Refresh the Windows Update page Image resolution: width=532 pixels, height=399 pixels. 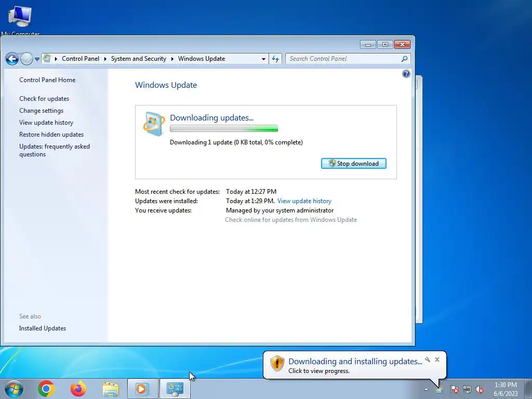tap(275, 59)
